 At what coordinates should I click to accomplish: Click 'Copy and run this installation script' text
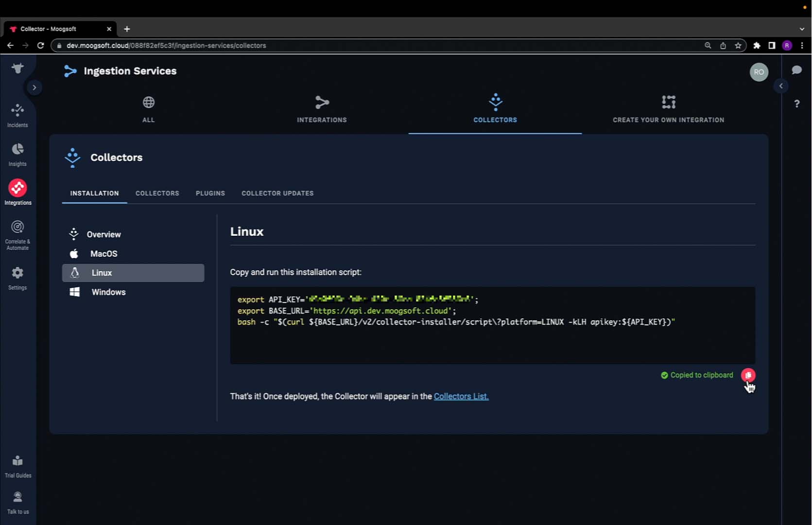pyautogui.click(x=295, y=272)
